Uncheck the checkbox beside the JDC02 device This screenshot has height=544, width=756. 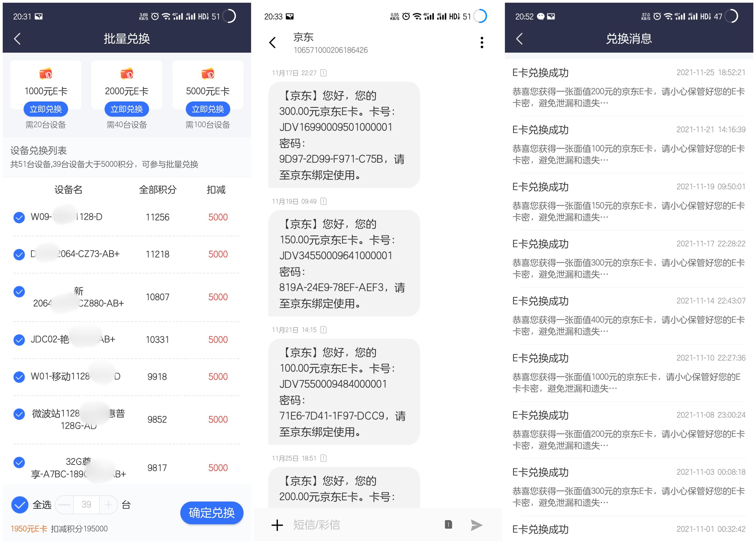19,340
